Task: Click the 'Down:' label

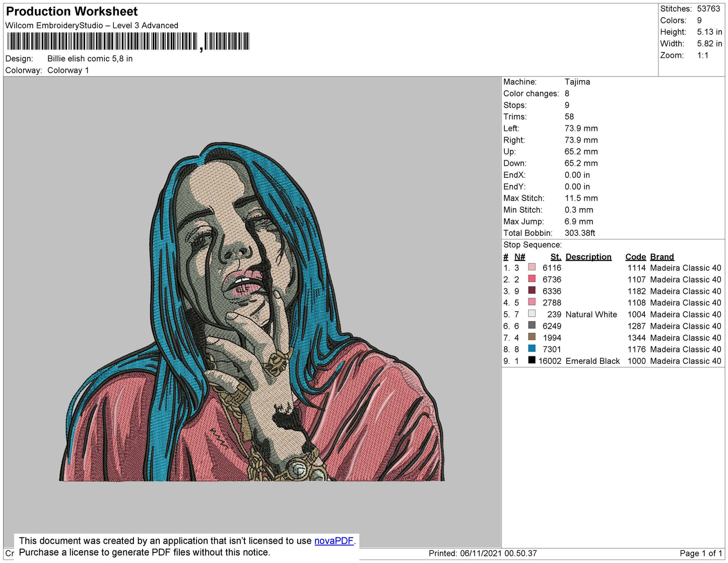Action: [515, 163]
